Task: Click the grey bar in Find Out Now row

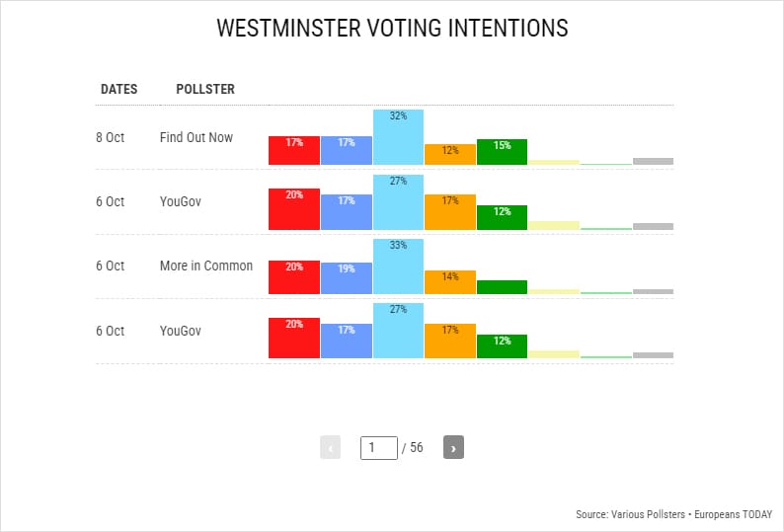Action: click(x=653, y=161)
